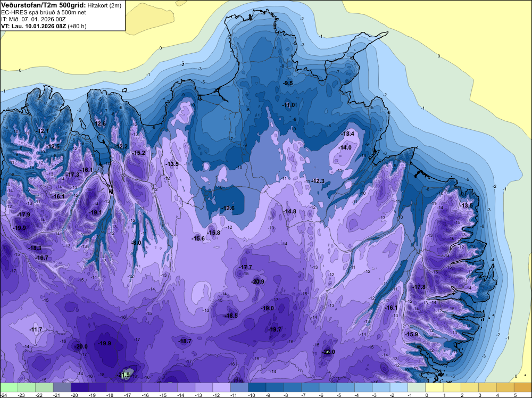The width and height of the screenshot is (532, 398).
Task: Click the -14.8 temperature label
Action: (290, 211)
